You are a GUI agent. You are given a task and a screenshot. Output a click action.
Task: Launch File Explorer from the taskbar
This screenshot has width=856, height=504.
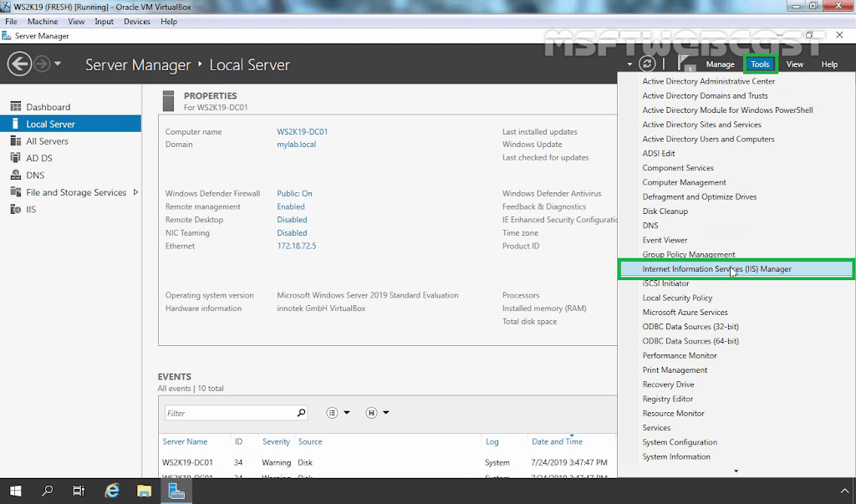[144, 491]
